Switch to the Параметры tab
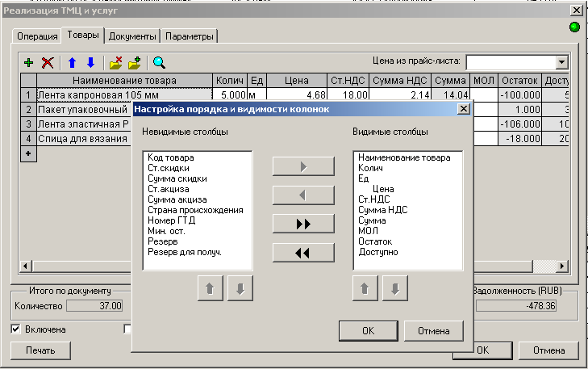Screen dimensions: 588x369 (190, 36)
